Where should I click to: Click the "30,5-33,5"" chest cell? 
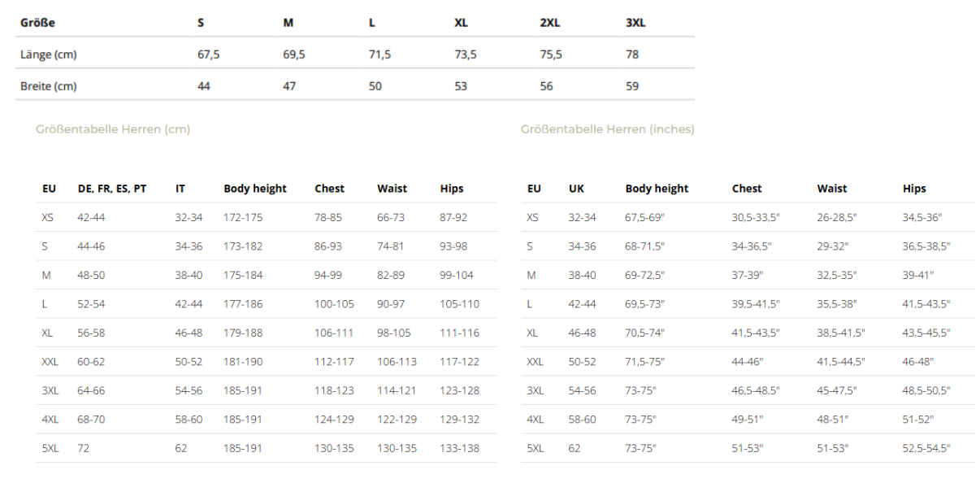pos(756,218)
